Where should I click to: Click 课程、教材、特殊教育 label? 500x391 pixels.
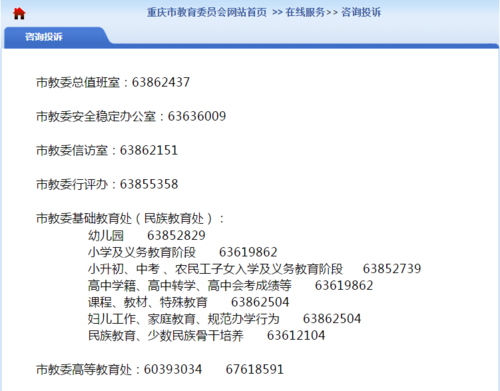pyautogui.click(x=148, y=302)
